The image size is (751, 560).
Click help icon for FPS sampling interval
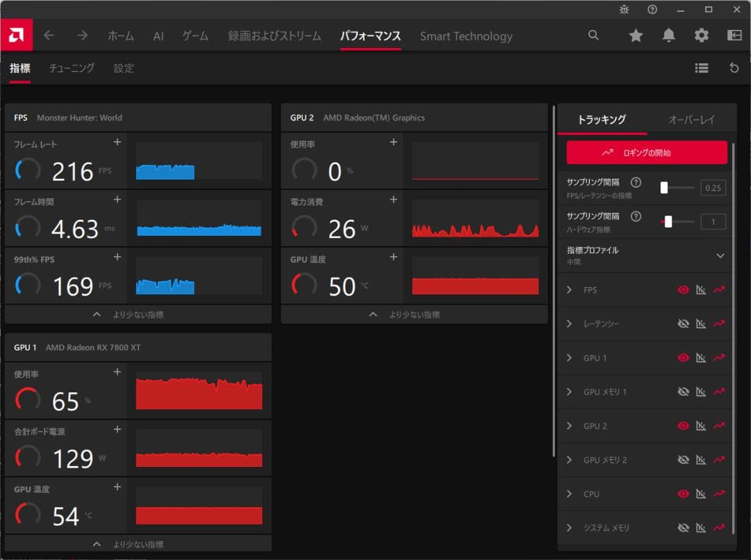[636, 182]
